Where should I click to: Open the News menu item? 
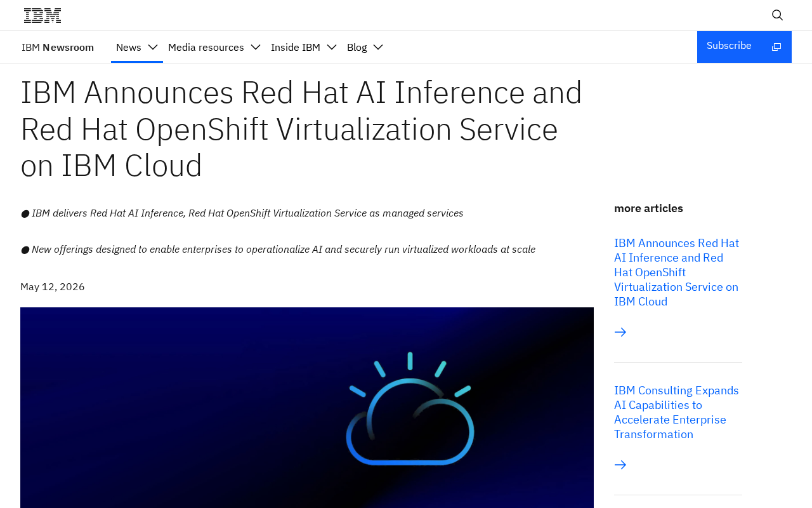[129, 47]
